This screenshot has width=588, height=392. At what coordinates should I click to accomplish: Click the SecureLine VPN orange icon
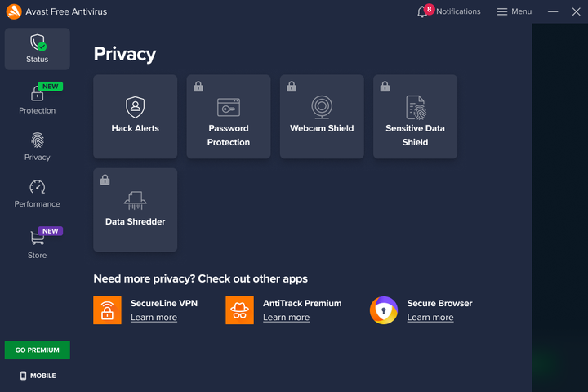(107, 310)
